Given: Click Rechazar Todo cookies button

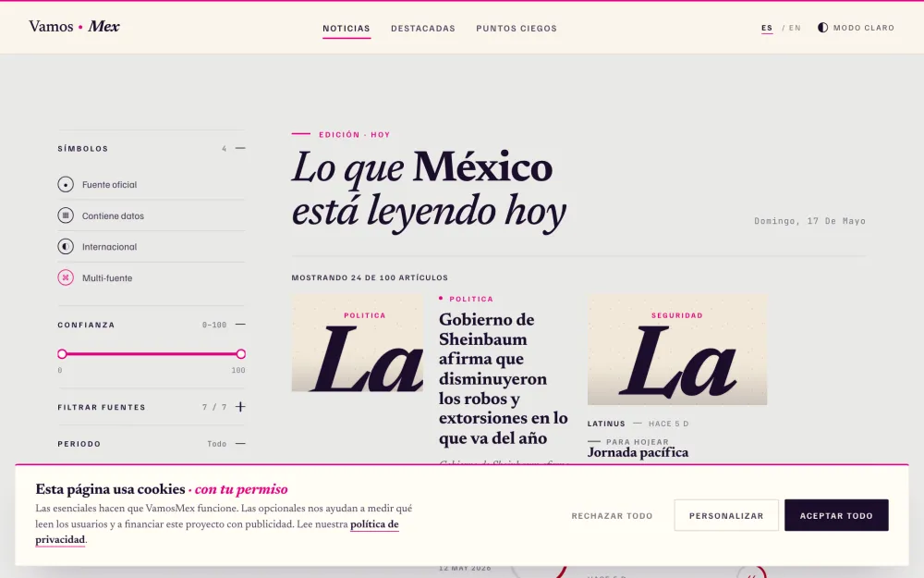Looking at the screenshot, I should point(612,515).
